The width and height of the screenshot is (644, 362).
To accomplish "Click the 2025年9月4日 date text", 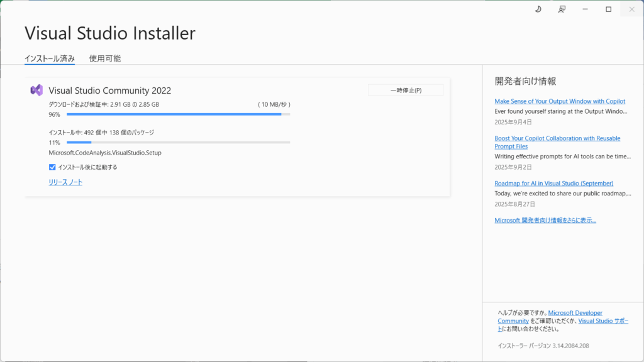I will 513,122.
